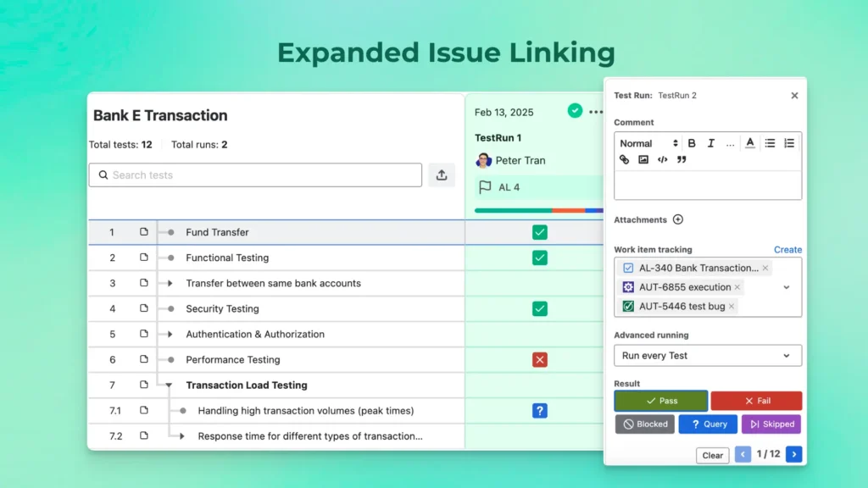The height and width of the screenshot is (488, 868).
Task: Open TestRun 1 more options menu
Action: tap(596, 112)
